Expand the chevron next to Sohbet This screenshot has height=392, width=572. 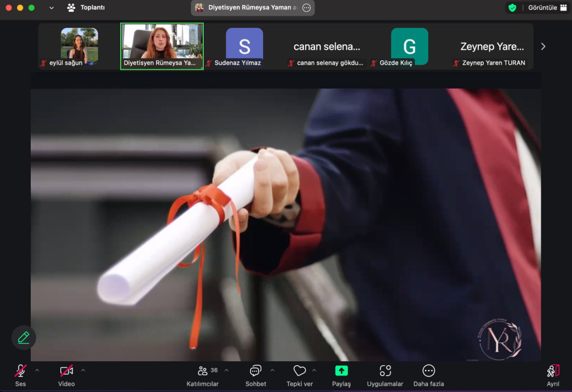(273, 370)
